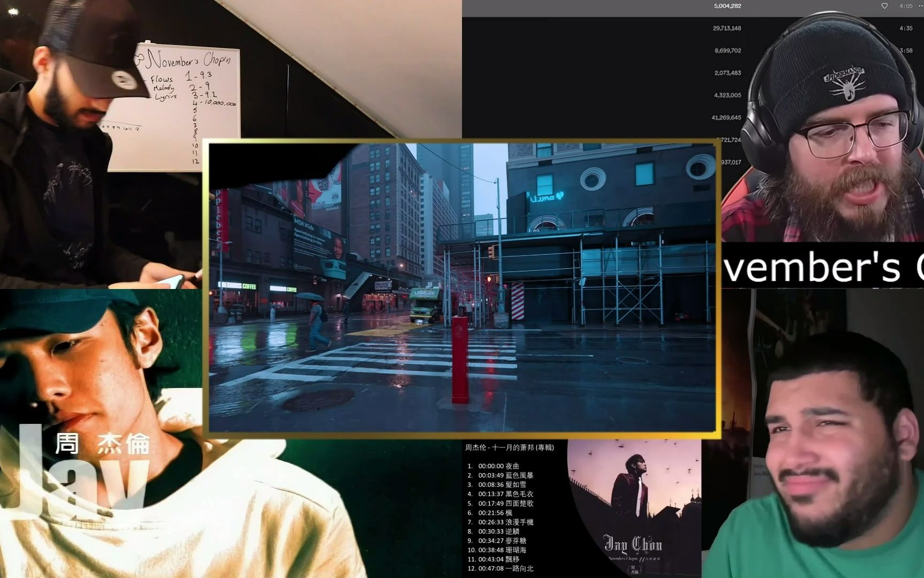
Task: Select track 11 飄移 at 00:43:04
Action: (493, 559)
